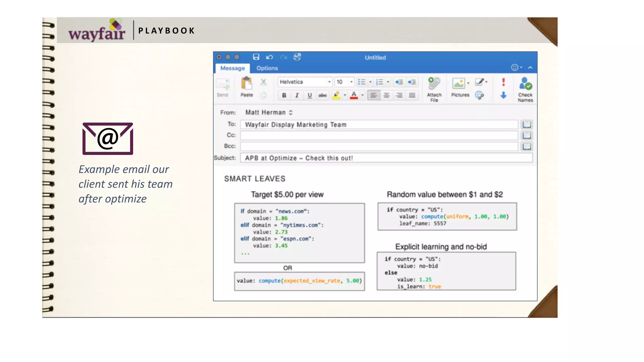644x362 pixels.
Task: Click the SMART LEAVES heading text
Action: (x=255, y=179)
